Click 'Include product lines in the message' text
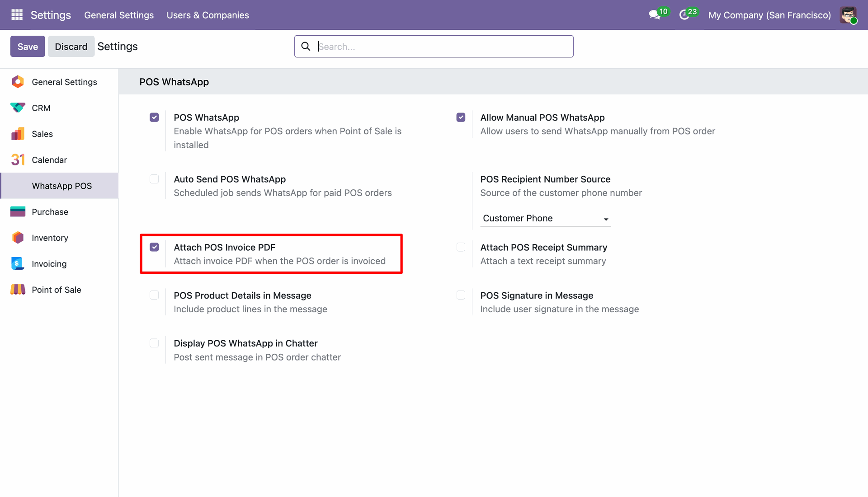This screenshot has height=497, width=868. click(250, 309)
